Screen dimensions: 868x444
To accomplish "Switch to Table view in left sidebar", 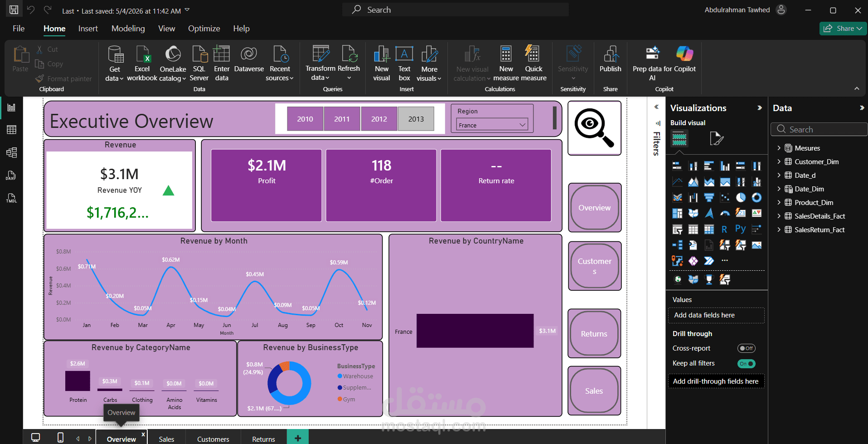I will pyautogui.click(x=11, y=130).
